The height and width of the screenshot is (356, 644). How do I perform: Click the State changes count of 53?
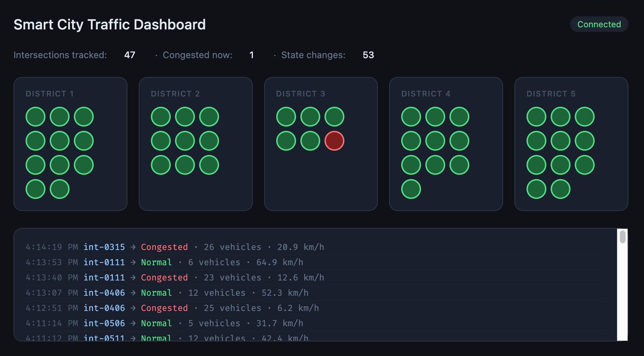(368, 55)
